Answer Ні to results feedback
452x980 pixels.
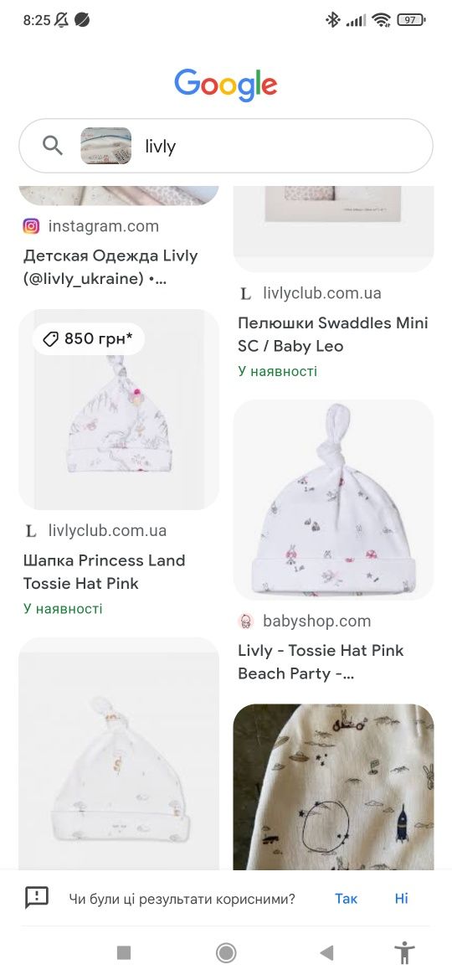[402, 898]
